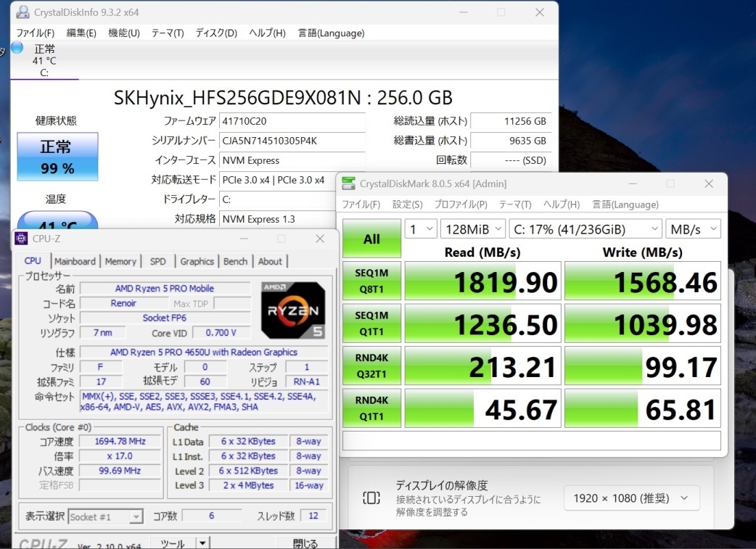Screen dimensions: 756x549
Task: Open the C: 17% (41/236GiB) drive dropdown
Action: (586, 229)
